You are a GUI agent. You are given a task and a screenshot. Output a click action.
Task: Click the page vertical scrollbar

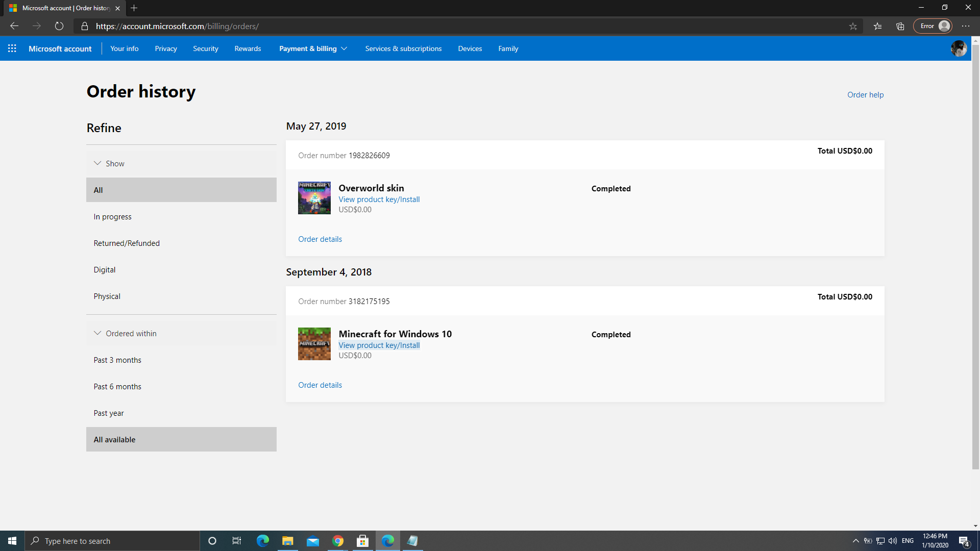point(975,257)
